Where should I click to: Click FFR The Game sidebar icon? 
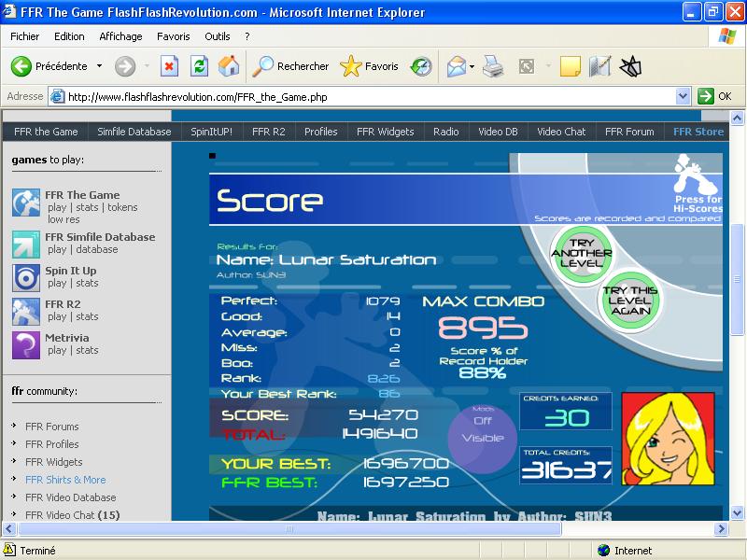coord(26,203)
